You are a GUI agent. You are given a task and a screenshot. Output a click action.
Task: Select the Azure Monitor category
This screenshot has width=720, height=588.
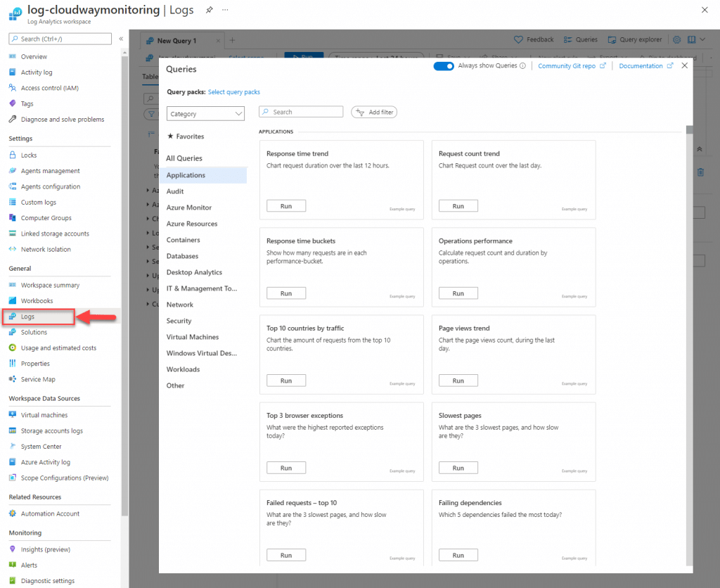(x=189, y=207)
